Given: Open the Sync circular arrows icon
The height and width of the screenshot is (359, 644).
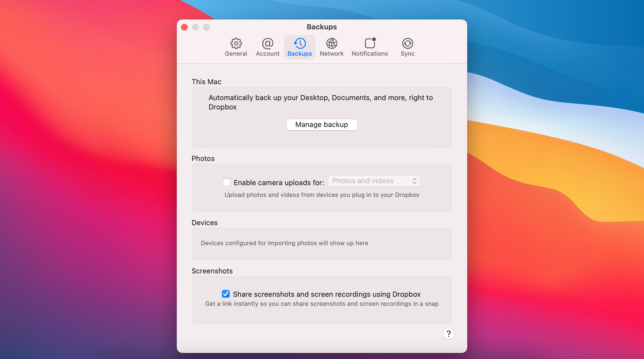Looking at the screenshot, I should [408, 43].
